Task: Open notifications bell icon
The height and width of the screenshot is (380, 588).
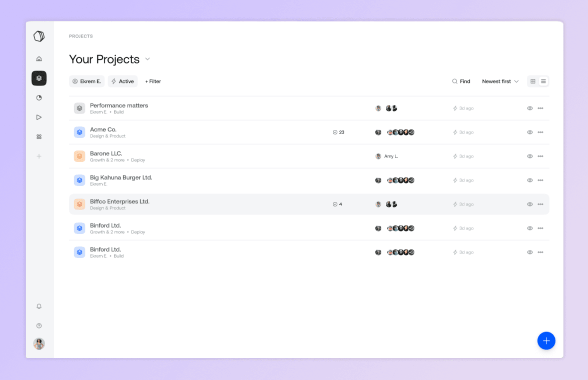Action: (39, 306)
